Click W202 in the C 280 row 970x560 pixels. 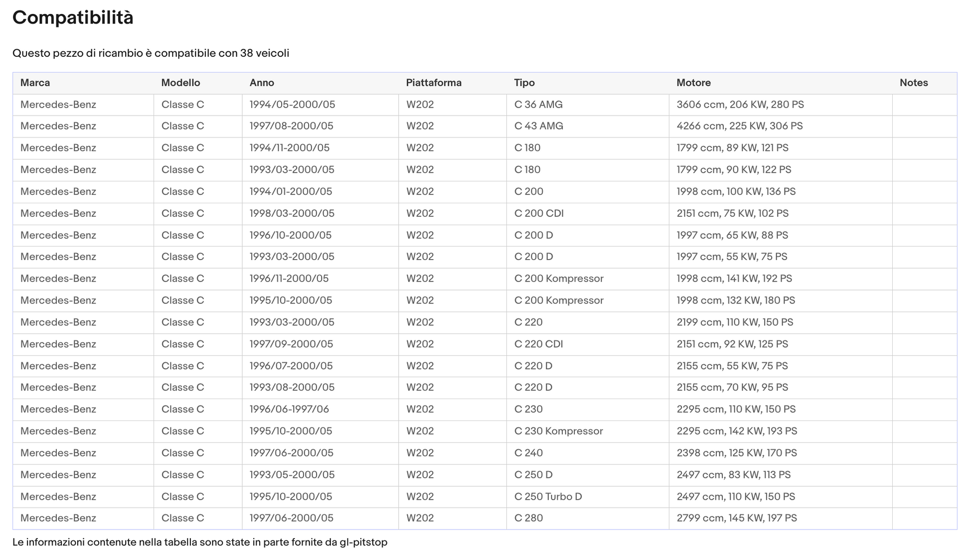[x=420, y=519]
